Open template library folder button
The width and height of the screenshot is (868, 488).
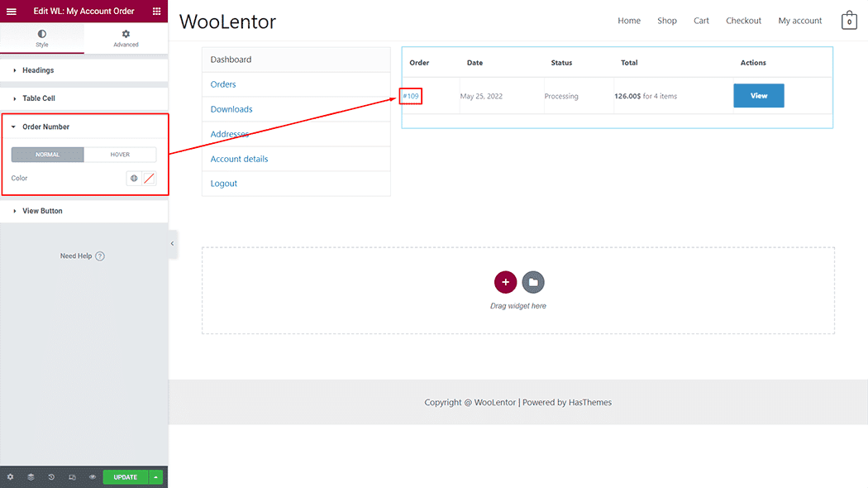tap(533, 282)
